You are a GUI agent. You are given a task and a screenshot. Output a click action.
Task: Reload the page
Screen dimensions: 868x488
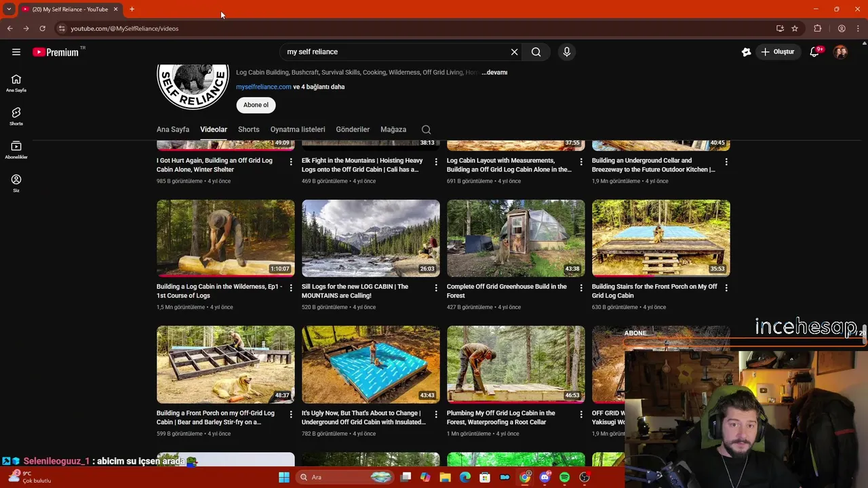(x=42, y=28)
